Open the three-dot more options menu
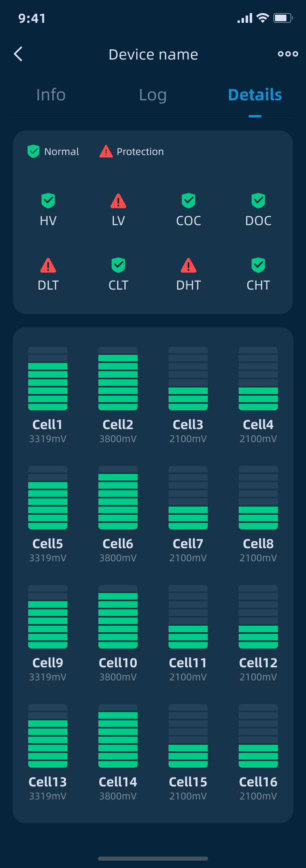 (288, 54)
